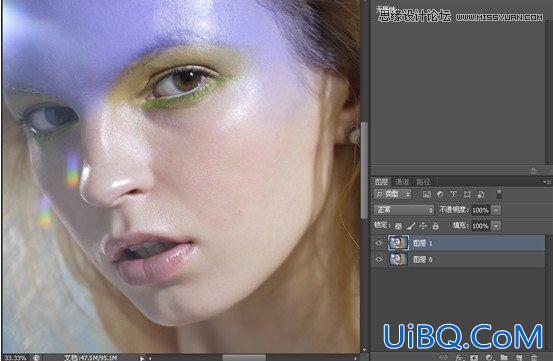The image size is (553, 361).
Task: Filter layers by type (T) icon
Action: tap(454, 194)
